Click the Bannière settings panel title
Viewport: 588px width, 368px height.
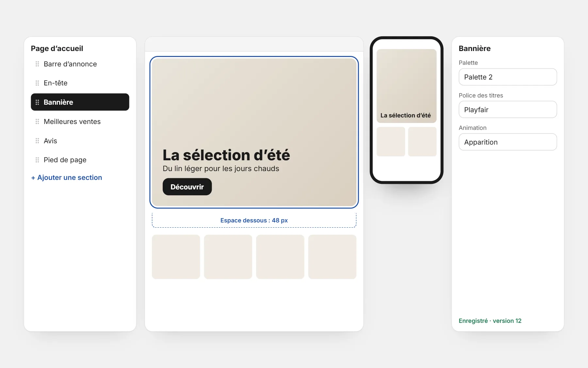pos(475,48)
